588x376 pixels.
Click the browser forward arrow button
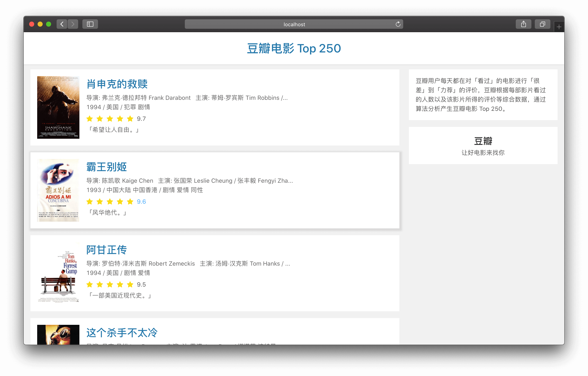click(x=73, y=24)
